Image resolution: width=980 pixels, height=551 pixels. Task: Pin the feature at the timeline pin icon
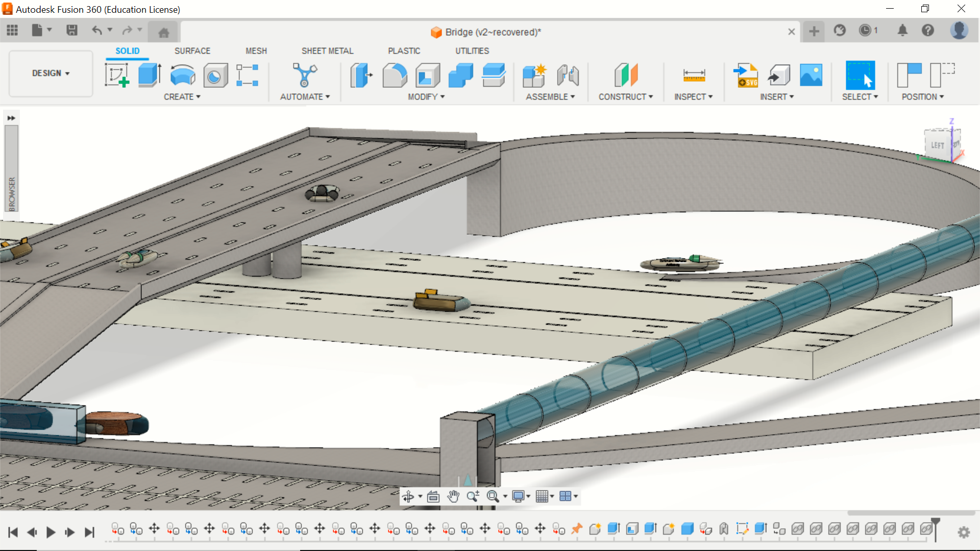577,530
